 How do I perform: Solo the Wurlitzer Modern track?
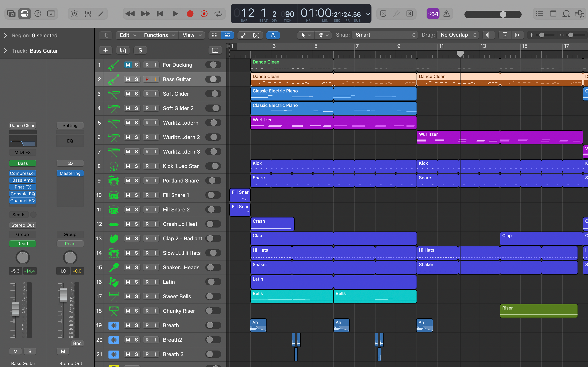[x=136, y=123]
